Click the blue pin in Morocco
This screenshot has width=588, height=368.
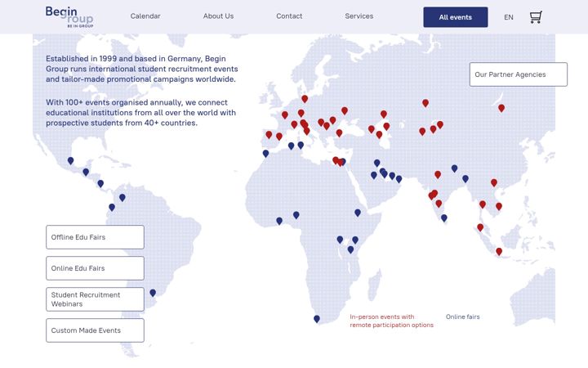266,154
